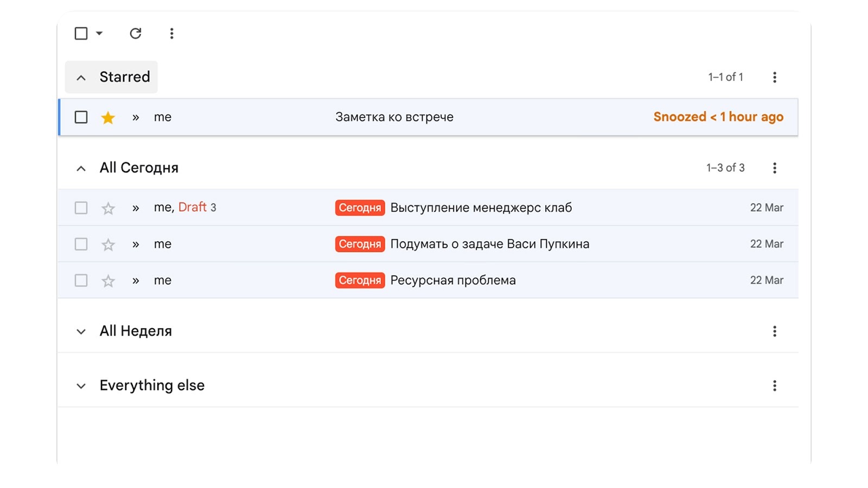
Task: Open the All Неделя section options menu
Action: point(775,331)
